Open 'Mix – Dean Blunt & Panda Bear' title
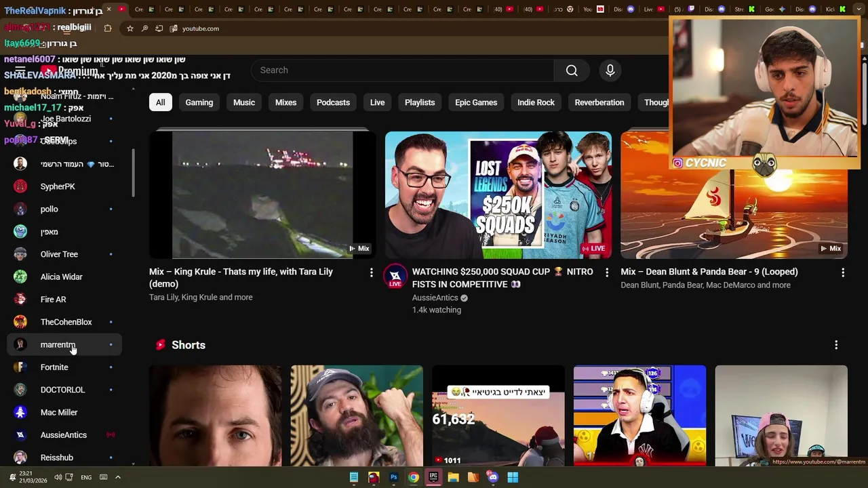Viewport: 868px width, 488px height. click(x=709, y=272)
